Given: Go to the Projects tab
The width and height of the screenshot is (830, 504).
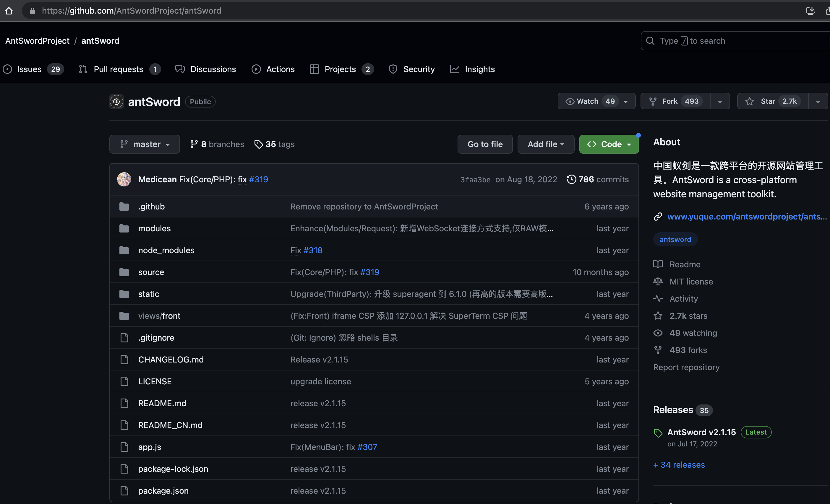Looking at the screenshot, I should click(342, 69).
